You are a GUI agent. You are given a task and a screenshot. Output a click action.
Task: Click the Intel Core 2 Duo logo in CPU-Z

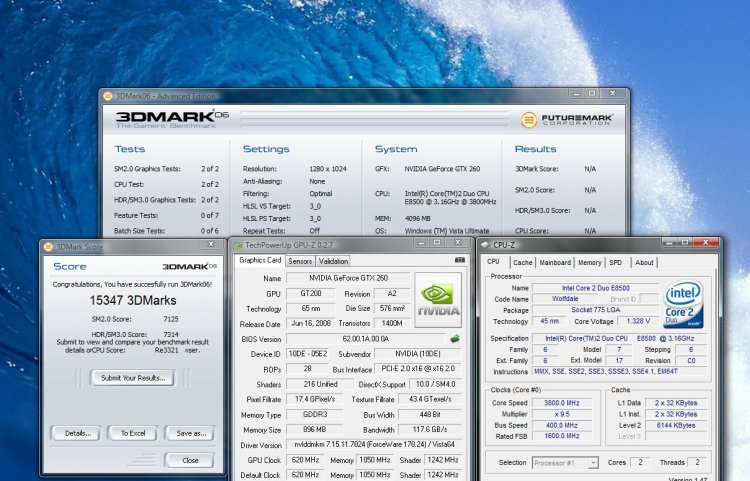pyautogui.click(x=683, y=304)
